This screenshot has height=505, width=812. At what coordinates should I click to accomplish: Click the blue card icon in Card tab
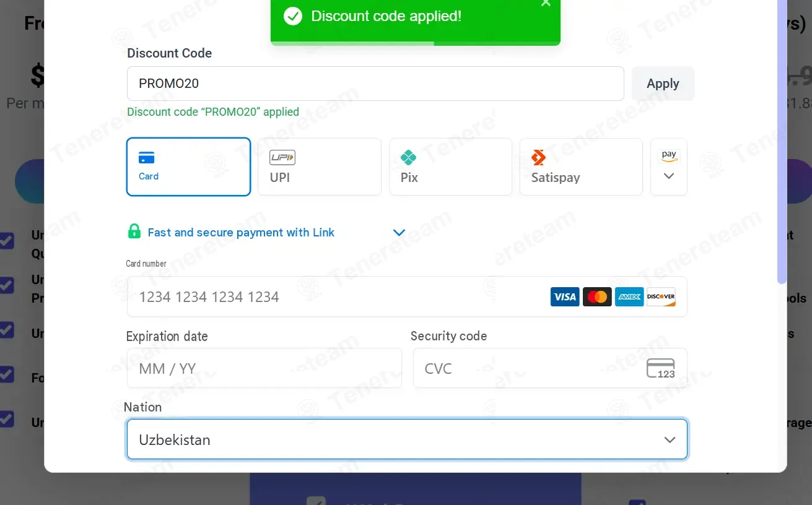pos(147,158)
